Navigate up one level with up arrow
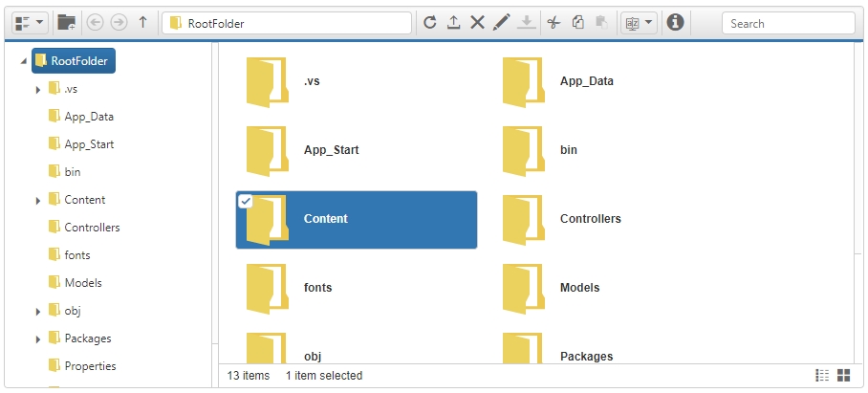Screen dimensions: 868x393 (142, 23)
